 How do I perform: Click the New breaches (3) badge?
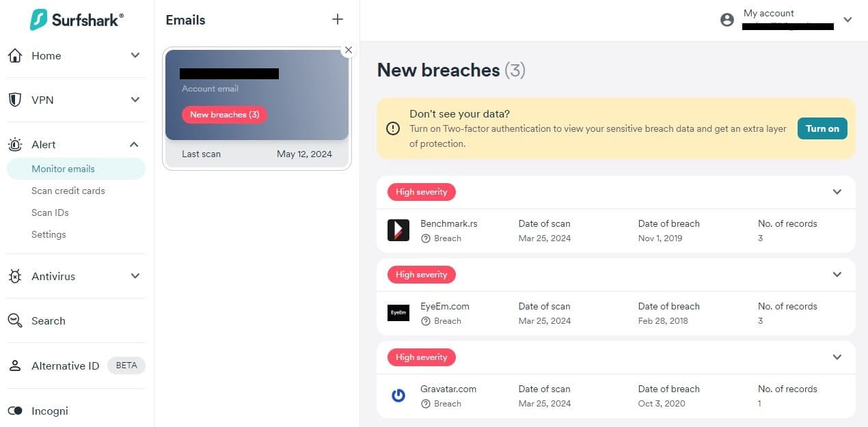click(x=224, y=115)
